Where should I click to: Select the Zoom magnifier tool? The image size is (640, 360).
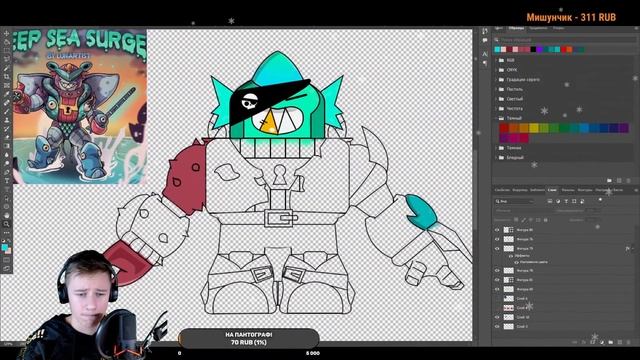tap(7, 224)
